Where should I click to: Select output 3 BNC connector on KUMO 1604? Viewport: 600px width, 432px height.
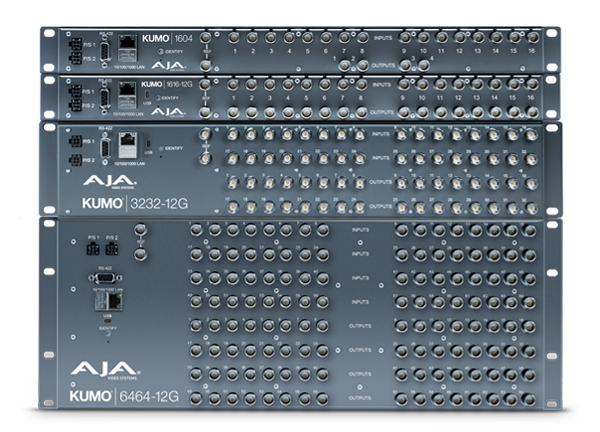coord(405,66)
